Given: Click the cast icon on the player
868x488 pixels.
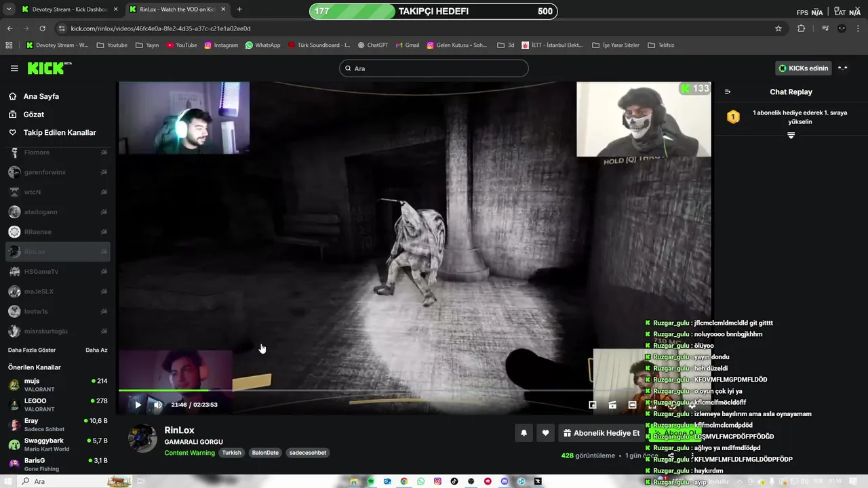Looking at the screenshot, I should pyautogui.click(x=612, y=405).
